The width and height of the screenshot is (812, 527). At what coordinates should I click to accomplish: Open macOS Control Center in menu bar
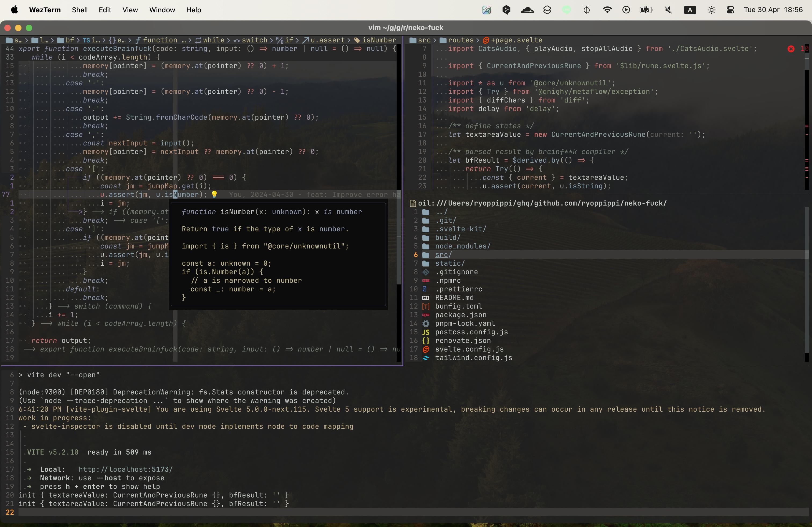(x=730, y=10)
